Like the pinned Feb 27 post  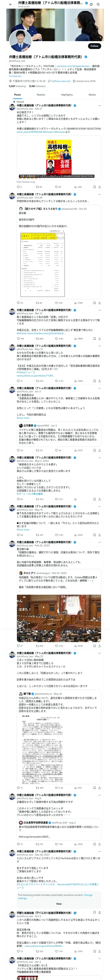(x=57, y=187)
